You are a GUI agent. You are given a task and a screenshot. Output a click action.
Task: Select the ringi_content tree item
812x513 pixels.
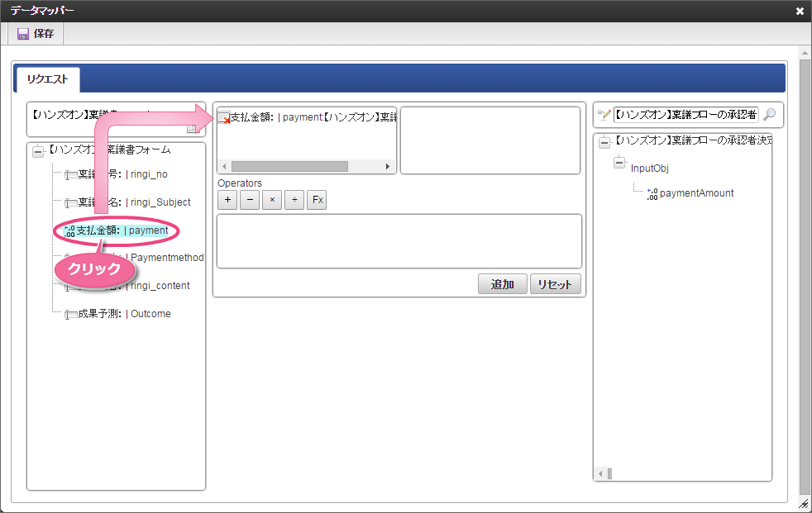(x=160, y=286)
